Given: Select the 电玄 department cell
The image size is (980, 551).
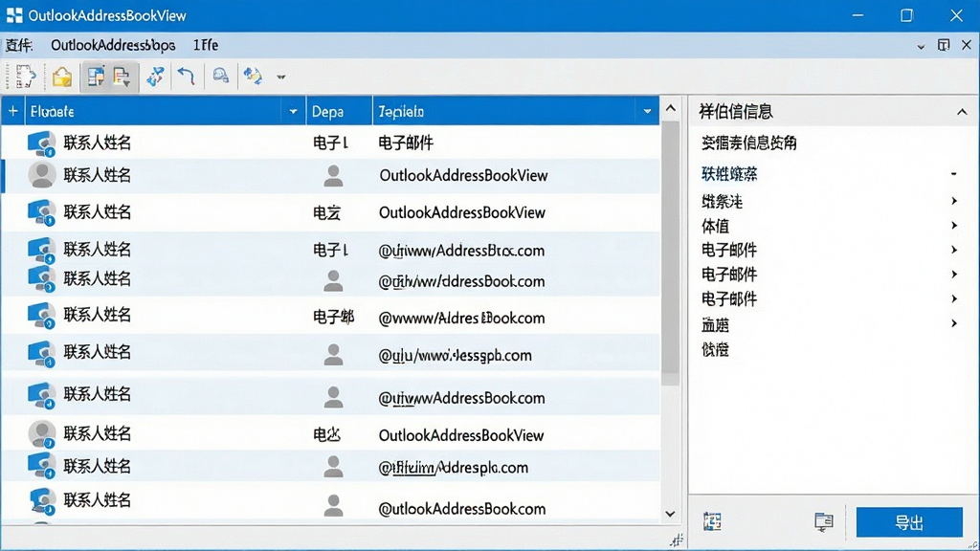Looking at the screenshot, I should (327, 213).
